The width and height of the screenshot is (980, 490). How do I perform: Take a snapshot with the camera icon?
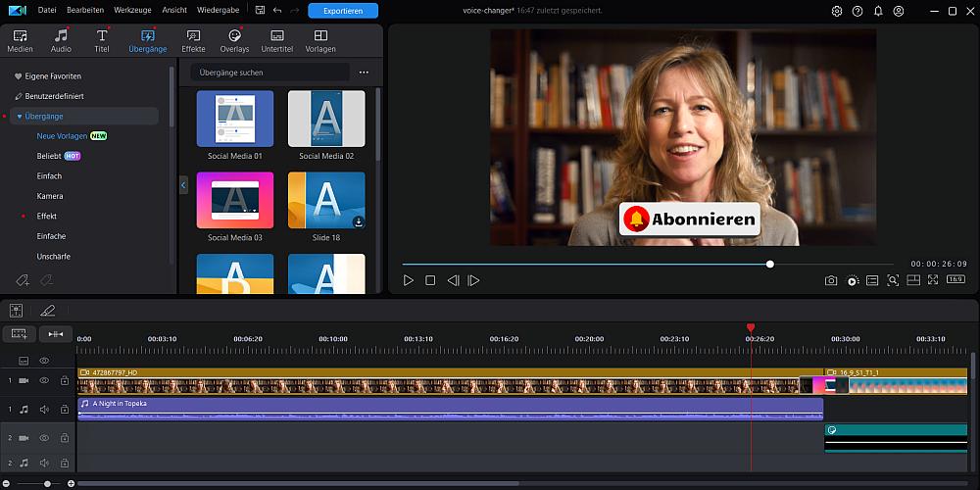tap(831, 280)
